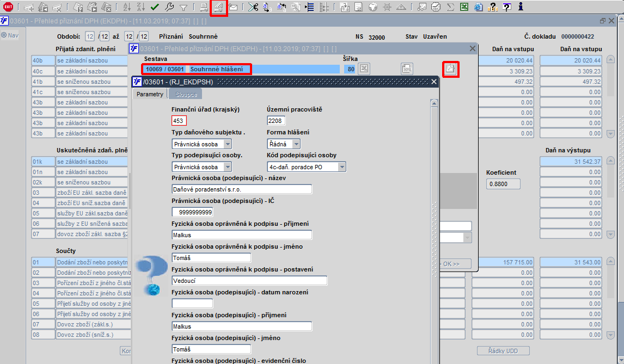Click the red EXIT icon

tap(8, 7)
